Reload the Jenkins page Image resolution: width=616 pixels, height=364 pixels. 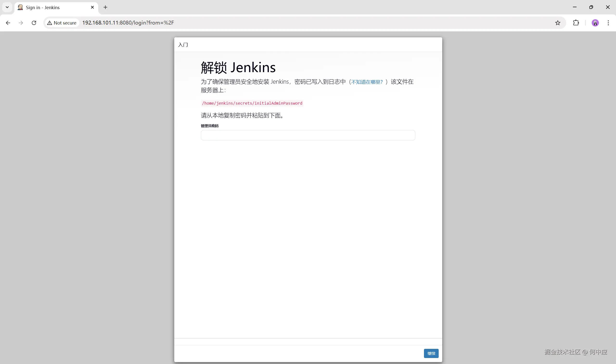coord(34,23)
